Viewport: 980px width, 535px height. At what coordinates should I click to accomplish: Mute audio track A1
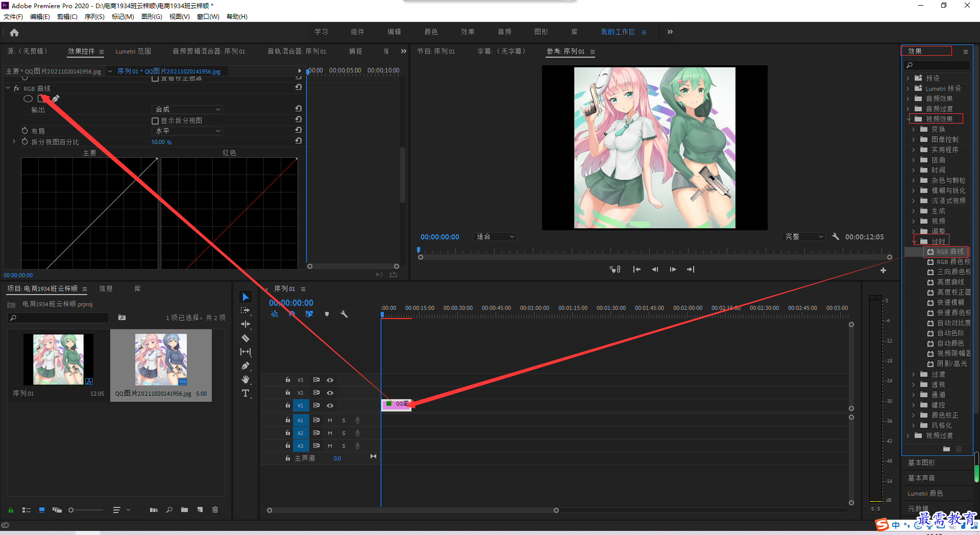(330, 420)
